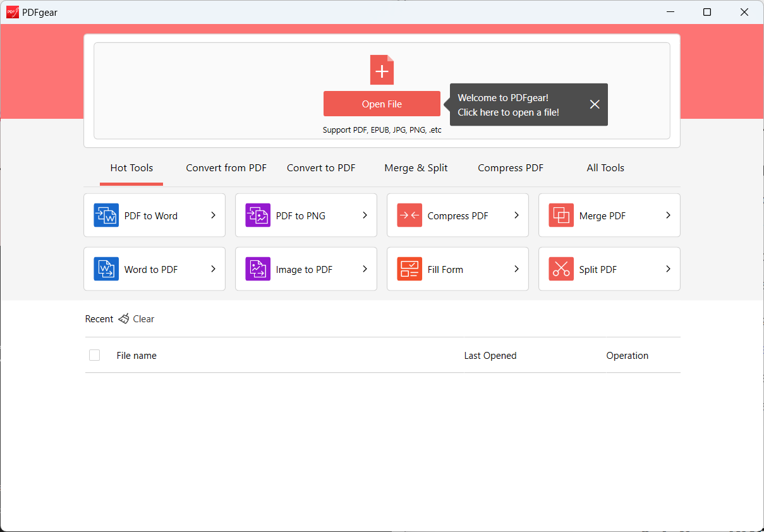The width and height of the screenshot is (764, 532).
Task: Select the Merge PDF label
Action: click(602, 216)
